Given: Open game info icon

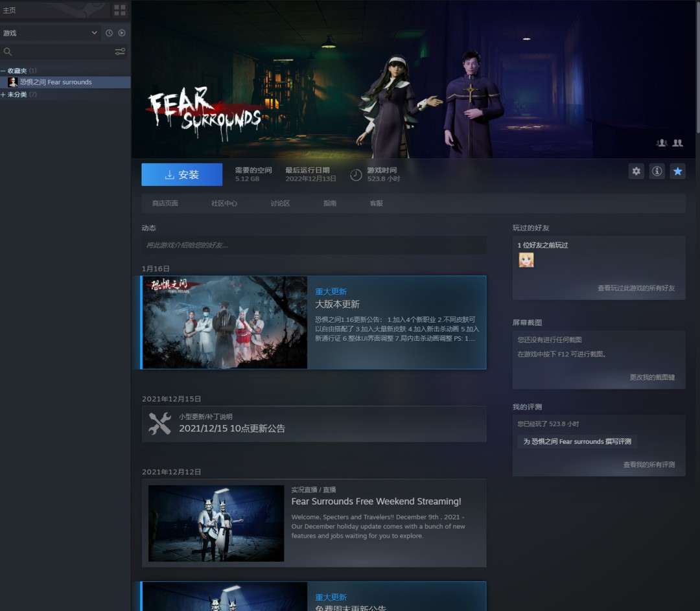Looking at the screenshot, I should coord(657,171).
